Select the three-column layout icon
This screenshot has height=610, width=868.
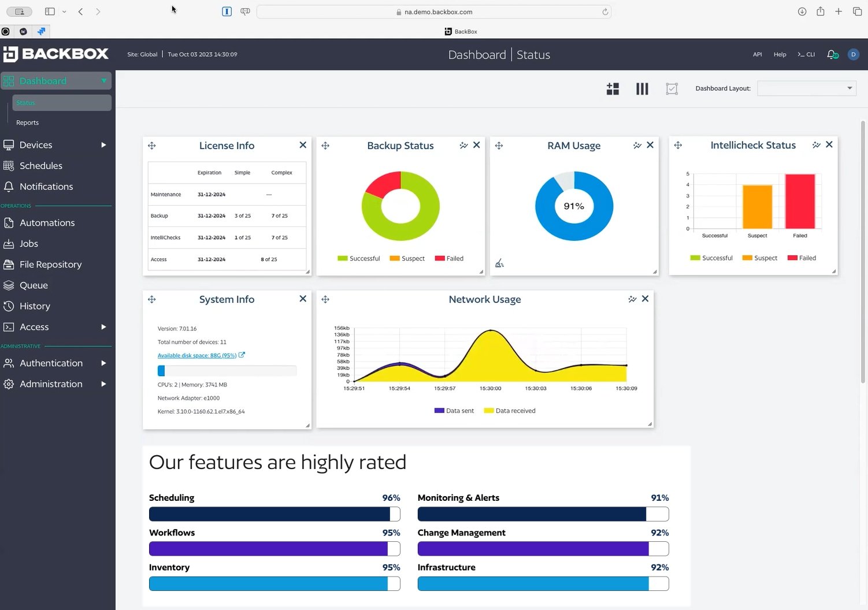click(x=642, y=88)
